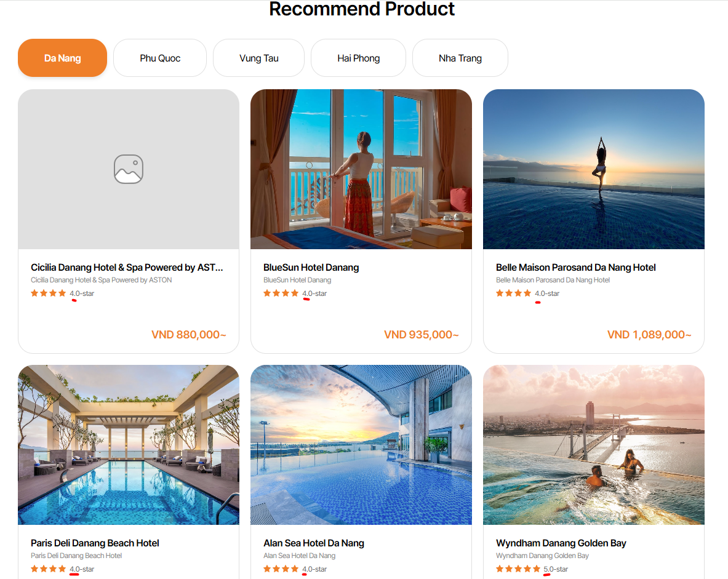Open the Hai Phong tab
The height and width of the screenshot is (579, 728).
pyautogui.click(x=358, y=58)
